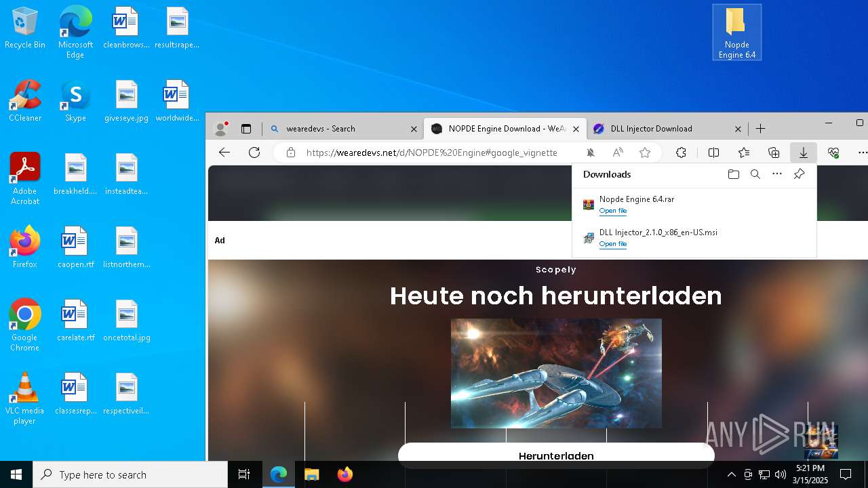Click the starship ad image
This screenshot has height=488, width=868.
coord(556,373)
